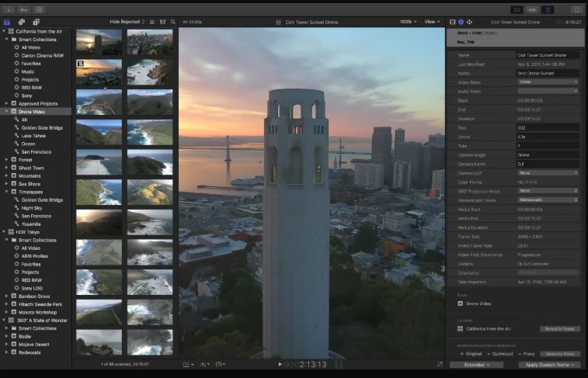Image resolution: width=588 pixels, height=378 pixels.
Task: Click the browser search magnifier icon
Action: (x=173, y=22)
